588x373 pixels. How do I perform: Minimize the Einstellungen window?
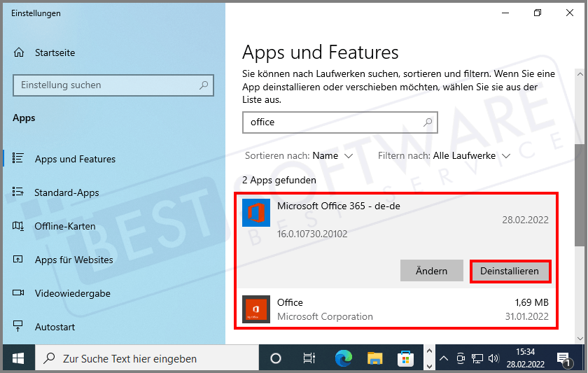tap(505, 13)
